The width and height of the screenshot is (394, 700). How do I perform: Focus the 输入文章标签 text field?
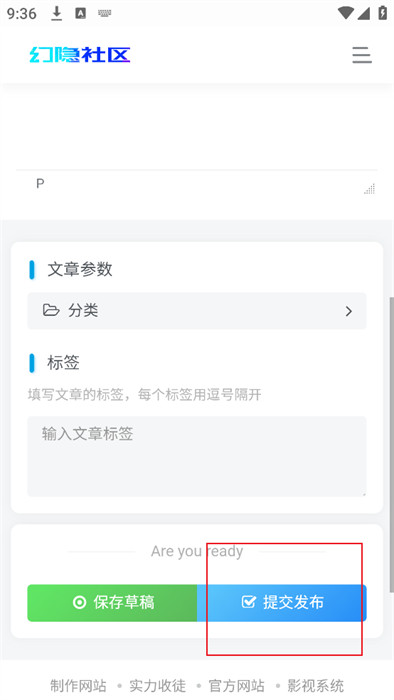[x=197, y=456]
